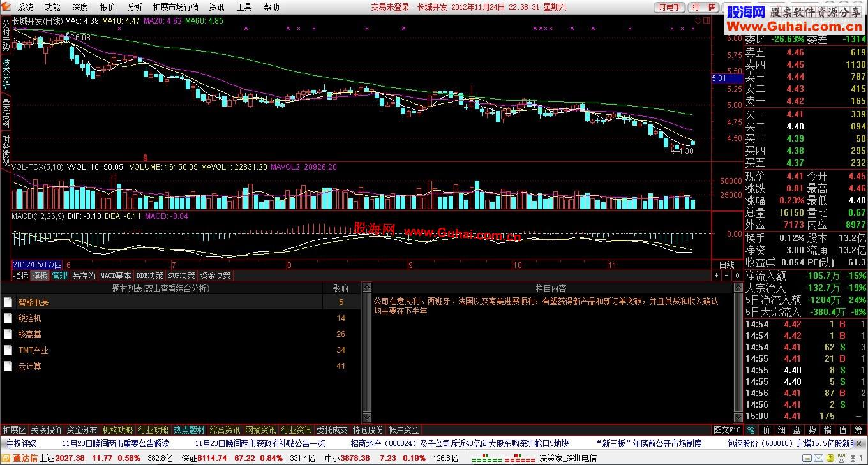Screen dimensions: 868x465
Task: Open news link 11月23日晚间两市重要公告解读
Action: [x=116, y=443]
